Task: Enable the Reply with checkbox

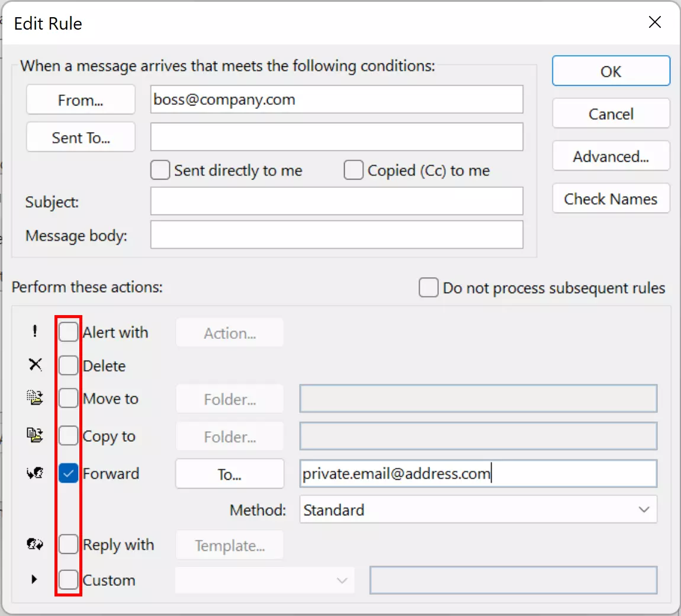Action: tap(68, 544)
